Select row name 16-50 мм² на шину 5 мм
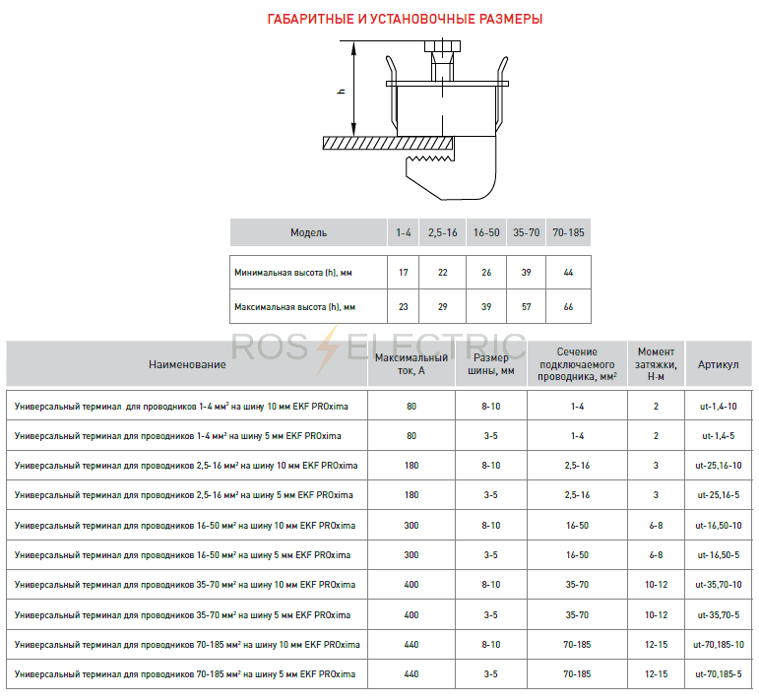Viewport: 759px width, 700px height. (182, 555)
